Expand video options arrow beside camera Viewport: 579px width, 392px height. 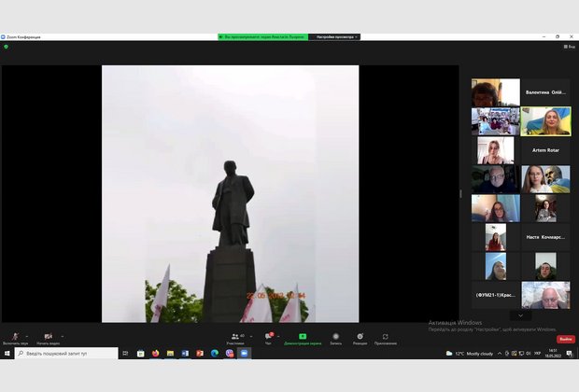61,334
